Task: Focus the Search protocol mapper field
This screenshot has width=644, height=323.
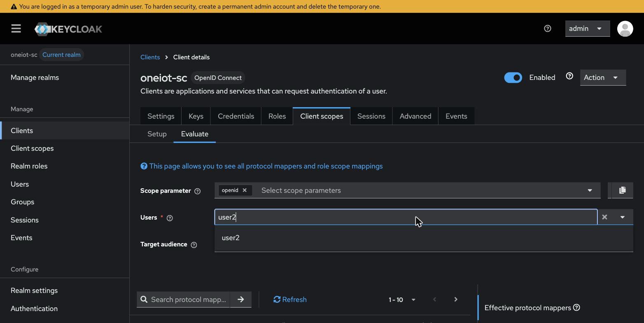Action: [188, 300]
